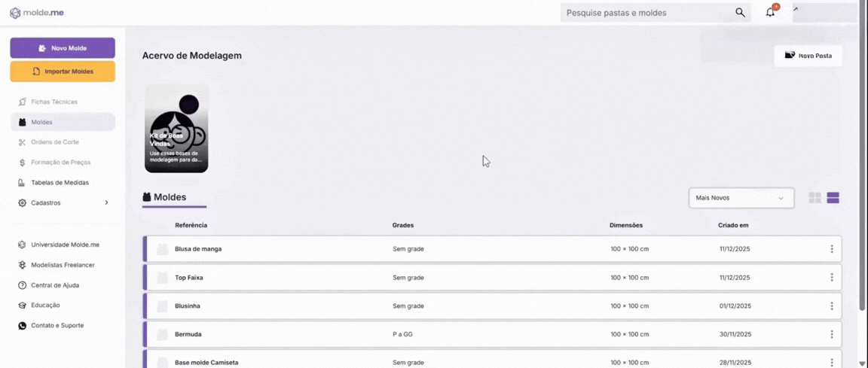Open the Kit de Boas Vindas folder
Viewport: 868px width, 368px height.
(x=176, y=129)
